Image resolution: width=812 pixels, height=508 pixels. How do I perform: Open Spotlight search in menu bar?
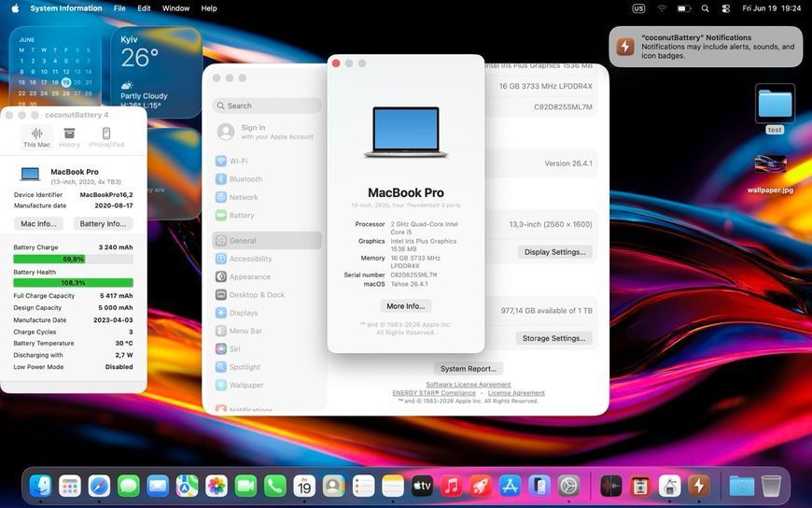706,8
